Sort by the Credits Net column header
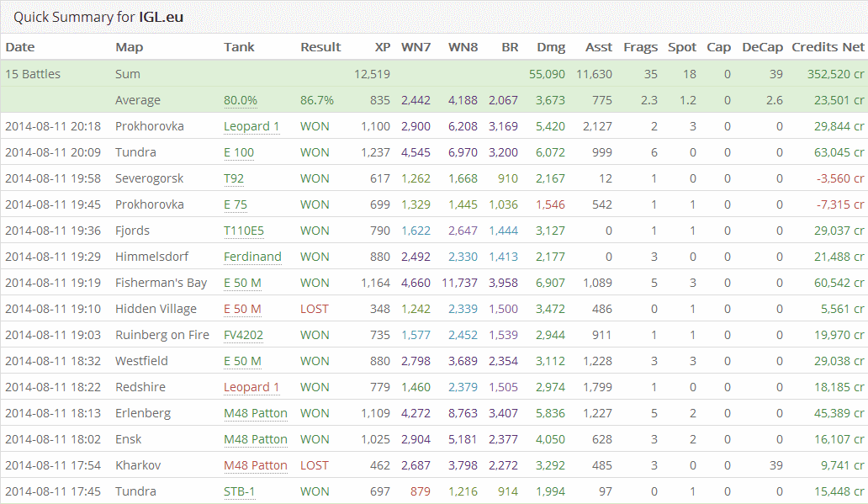 [x=828, y=47]
